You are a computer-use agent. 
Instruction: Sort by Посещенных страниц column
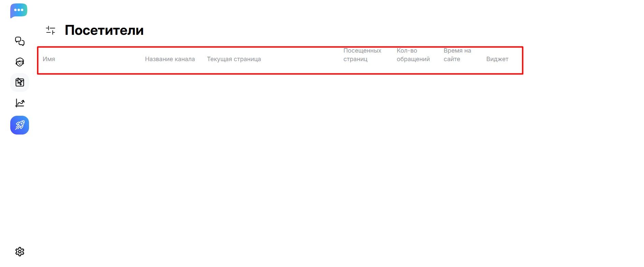pyautogui.click(x=362, y=55)
